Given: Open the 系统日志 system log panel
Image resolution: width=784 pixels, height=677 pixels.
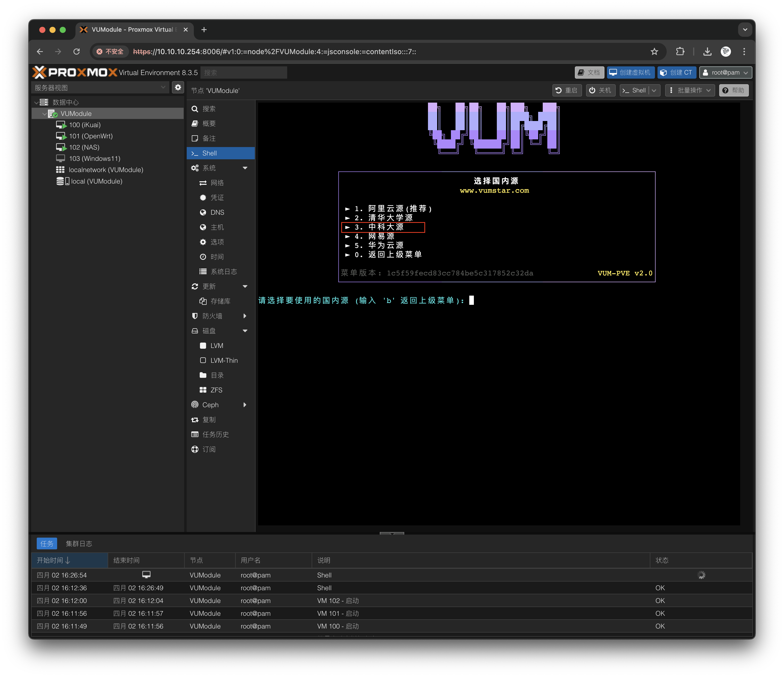Looking at the screenshot, I should tap(224, 271).
